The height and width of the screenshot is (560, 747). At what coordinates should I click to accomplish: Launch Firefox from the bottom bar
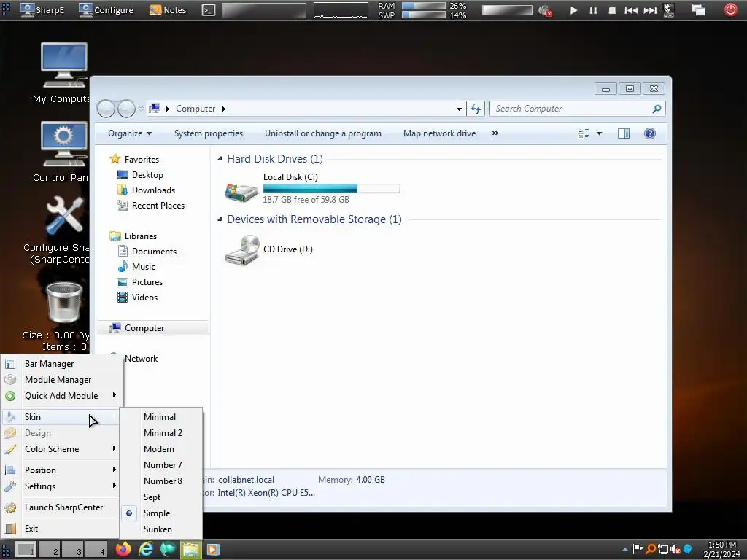(123, 550)
